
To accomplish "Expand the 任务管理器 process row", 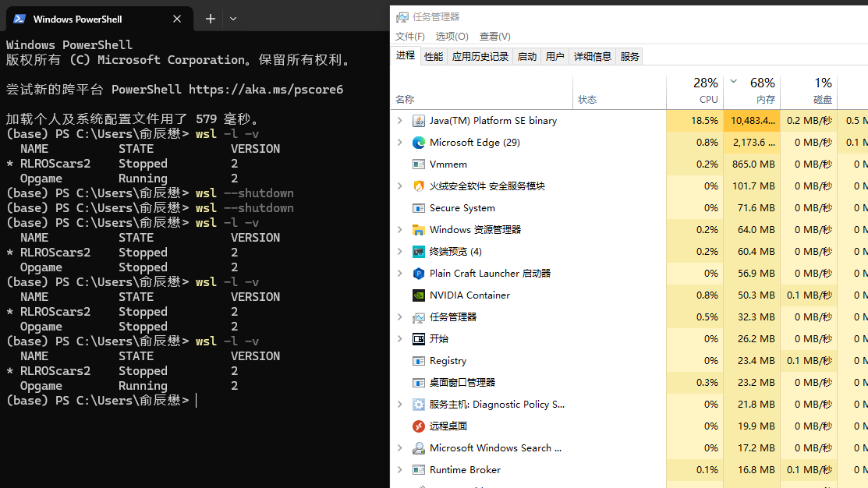I will pos(399,317).
